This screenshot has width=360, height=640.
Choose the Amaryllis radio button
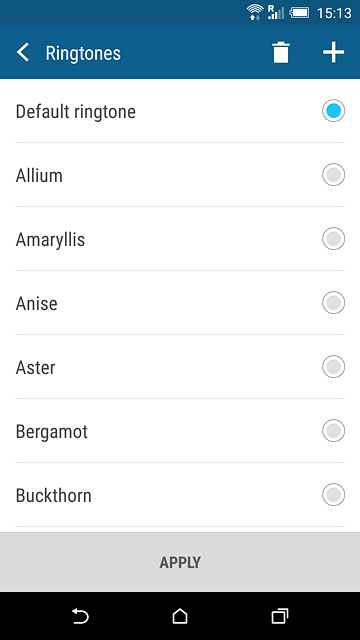click(333, 239)
